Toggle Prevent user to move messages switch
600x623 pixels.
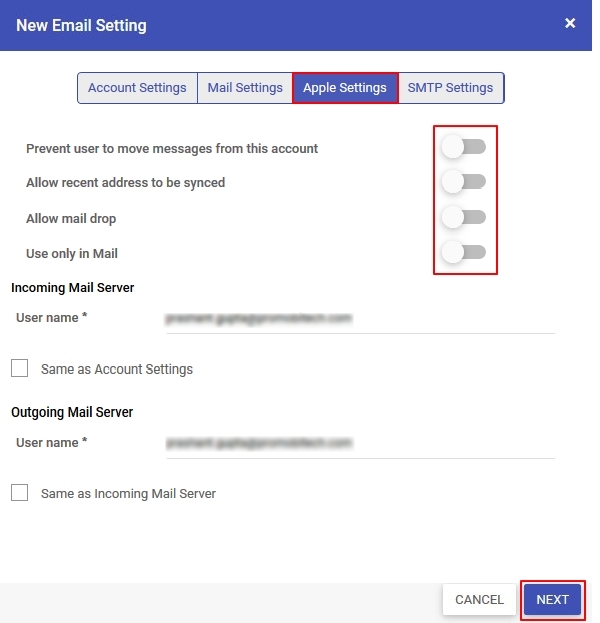[464, 147]
